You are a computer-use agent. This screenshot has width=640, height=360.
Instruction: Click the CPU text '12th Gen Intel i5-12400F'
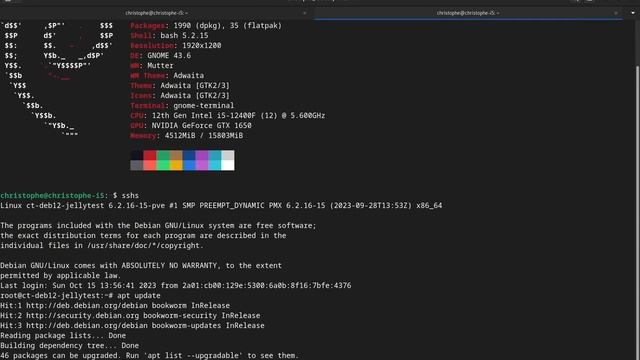(204, 116)
